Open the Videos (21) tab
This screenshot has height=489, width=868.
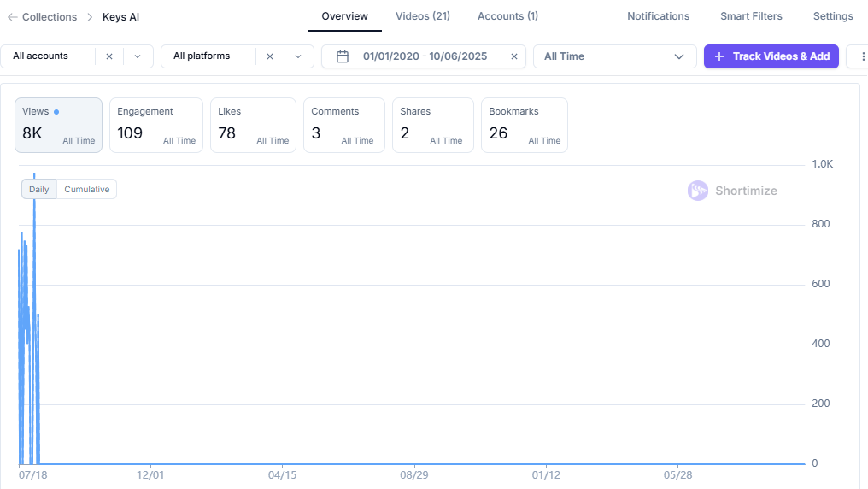(x=423, y=16)
